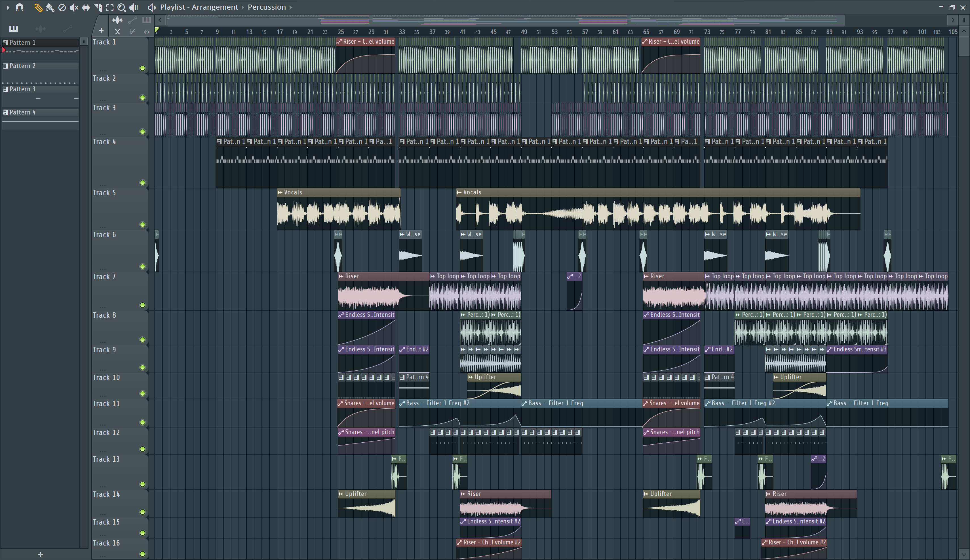Click the green playhead start marker
970x560 pixels.
click(157, 29)
